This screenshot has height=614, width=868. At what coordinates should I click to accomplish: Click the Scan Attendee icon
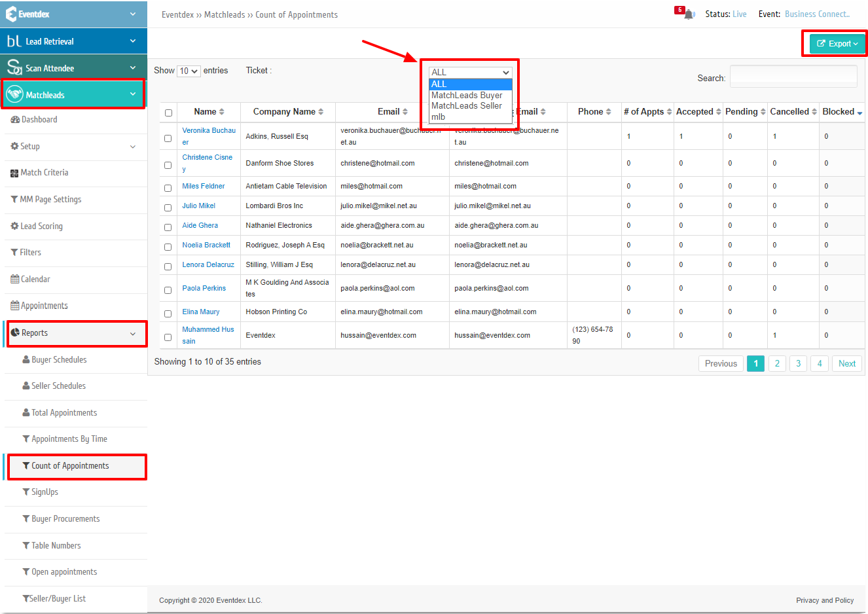pyautogui.click(x=14, y=67)
